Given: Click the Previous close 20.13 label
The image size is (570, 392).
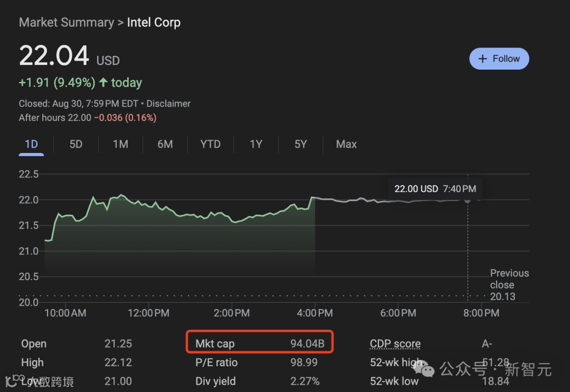Looking at the screenshot, I should [x=509, y=285].
